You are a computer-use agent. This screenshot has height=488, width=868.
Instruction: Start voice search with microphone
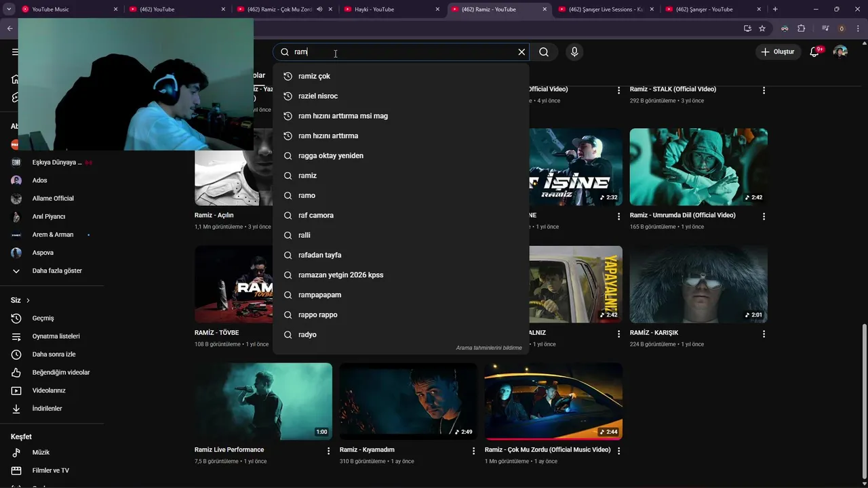click(x=574, y=52)
